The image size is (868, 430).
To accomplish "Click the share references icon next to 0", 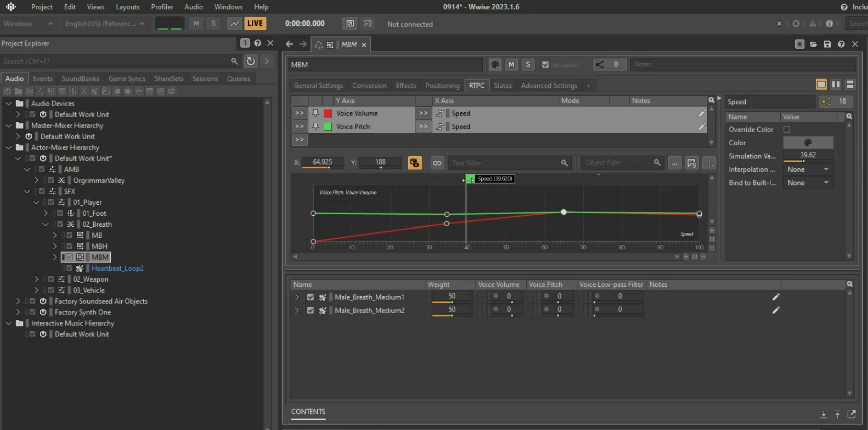I will pos(599,64).
